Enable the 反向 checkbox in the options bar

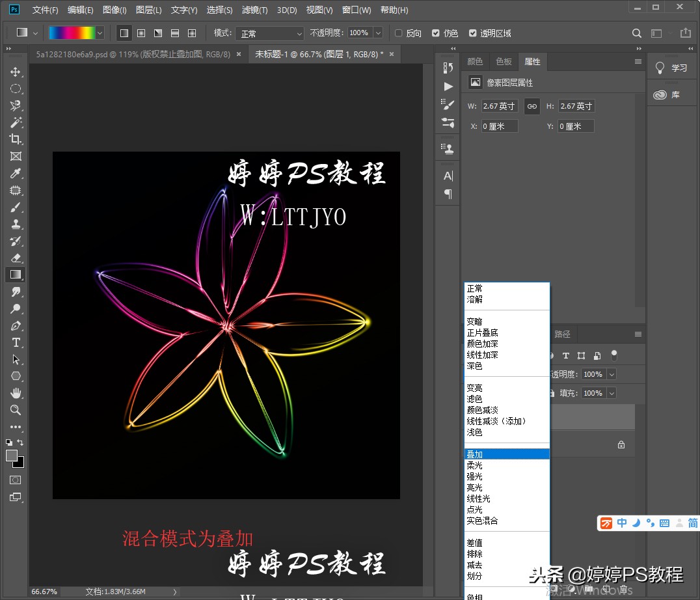pyautogui.click(x=397, y=33)
